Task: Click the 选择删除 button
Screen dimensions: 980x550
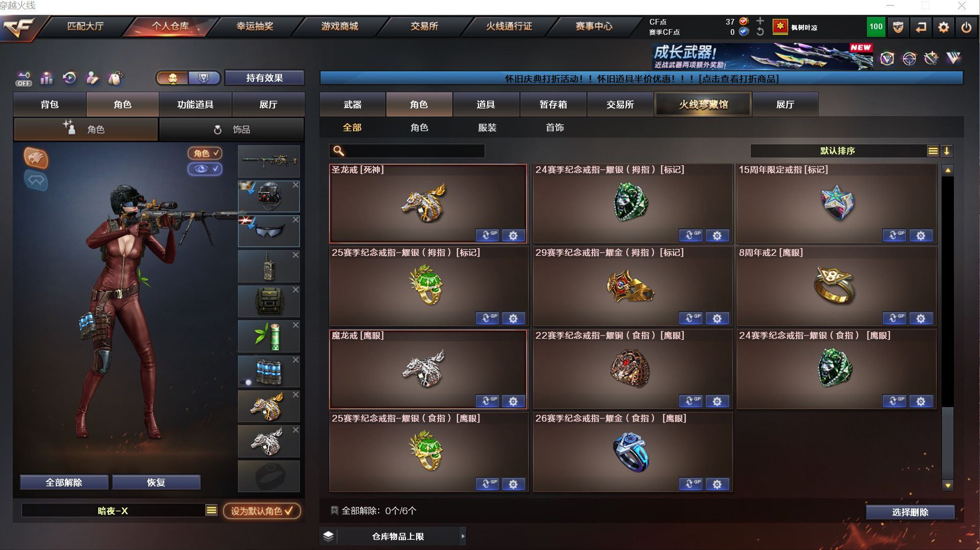Action: [910, 512]
